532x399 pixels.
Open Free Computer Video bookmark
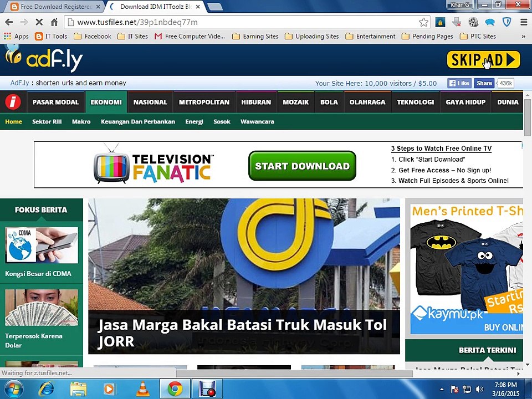(190, 37)
